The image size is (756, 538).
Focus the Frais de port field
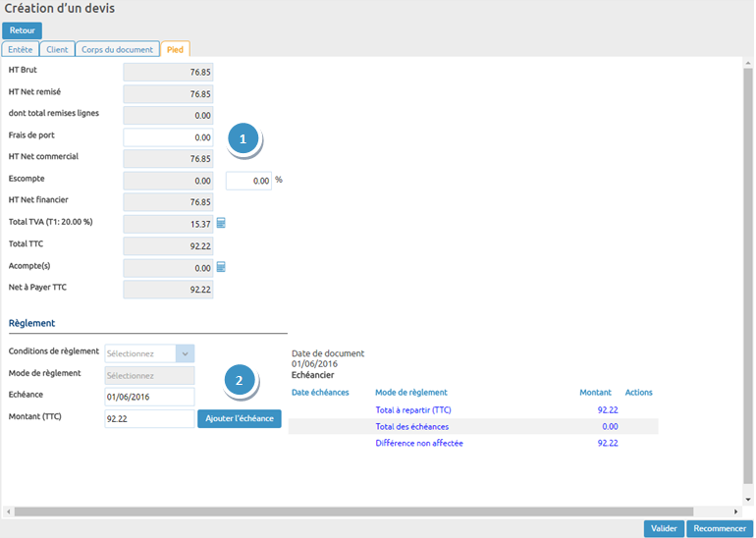tap(168, 137)
